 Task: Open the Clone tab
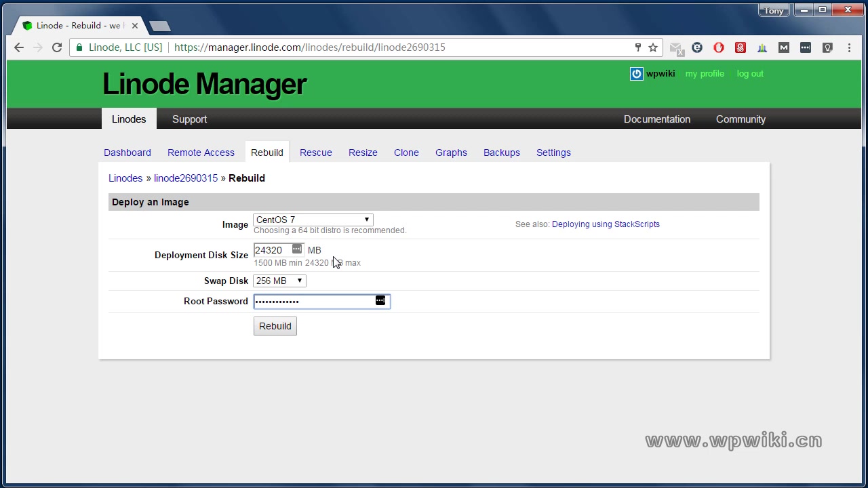(x=406, y=152)
